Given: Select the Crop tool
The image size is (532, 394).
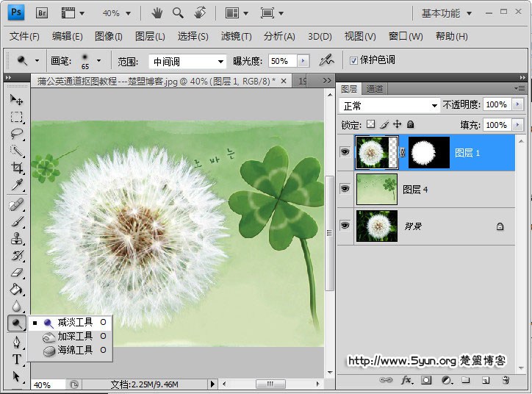Looking at the screenshot, I should [16, 168].
